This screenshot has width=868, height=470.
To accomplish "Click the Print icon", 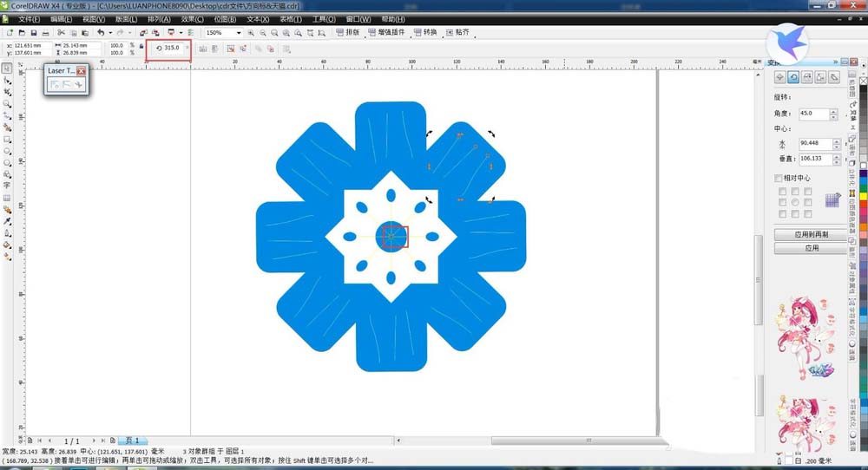I will [x=45, y=33].
